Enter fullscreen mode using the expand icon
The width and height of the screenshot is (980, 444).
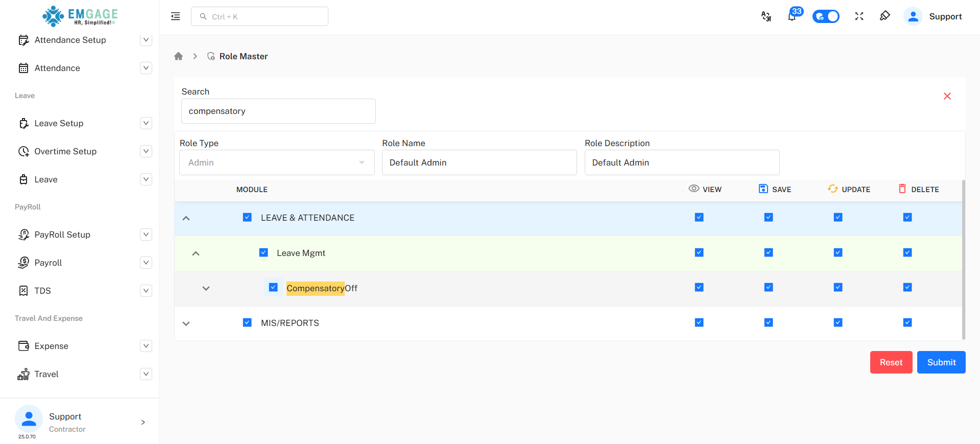point(859,17)
